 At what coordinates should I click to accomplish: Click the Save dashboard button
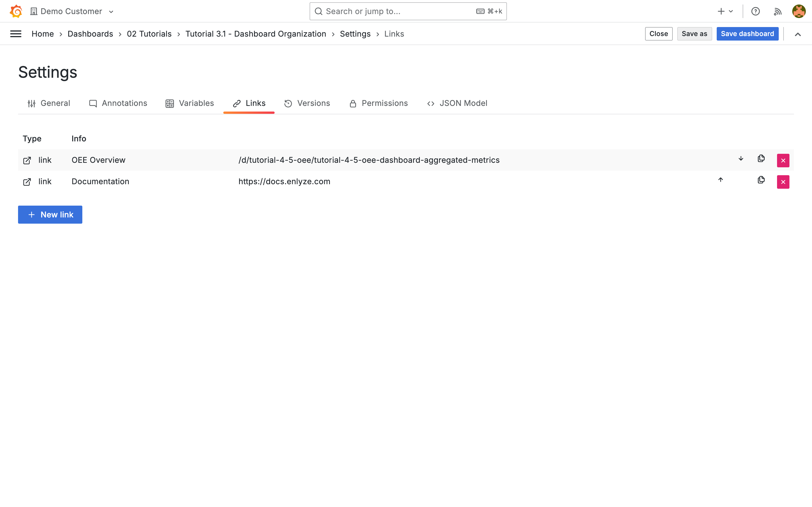747,34
